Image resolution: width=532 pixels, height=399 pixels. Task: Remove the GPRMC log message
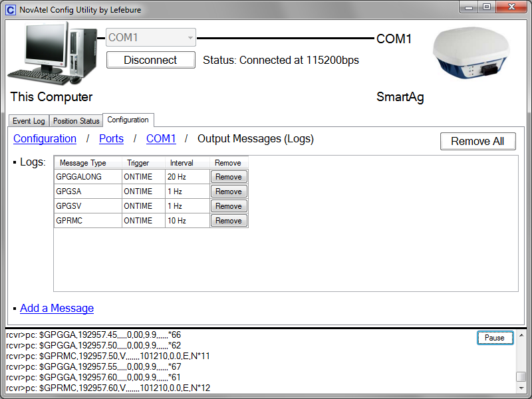pyautogui.click(x=229, y=221)
